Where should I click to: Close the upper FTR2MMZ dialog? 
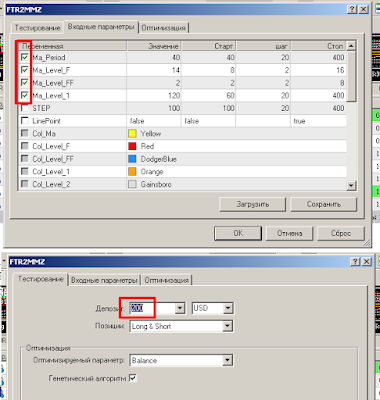363,9
